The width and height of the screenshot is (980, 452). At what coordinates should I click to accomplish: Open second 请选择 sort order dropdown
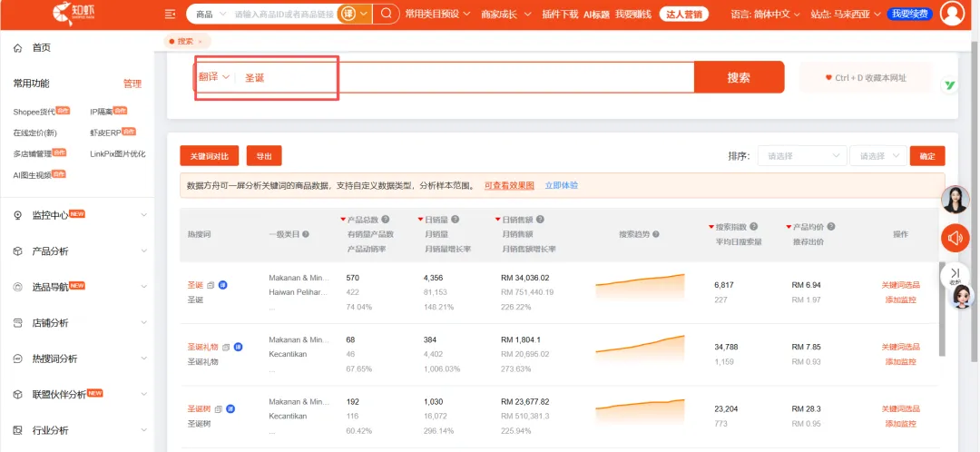[878, 156]
